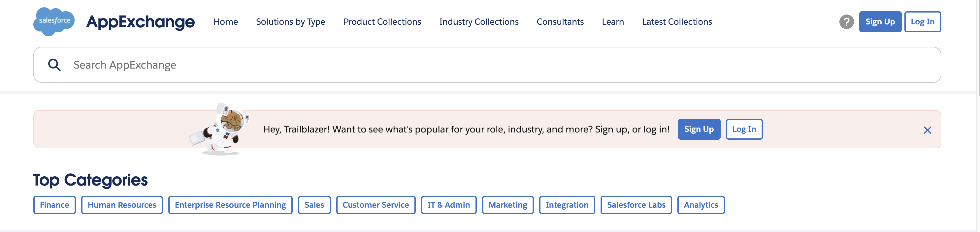
Task: Click the banner Log In button
Action: (744, 129)
